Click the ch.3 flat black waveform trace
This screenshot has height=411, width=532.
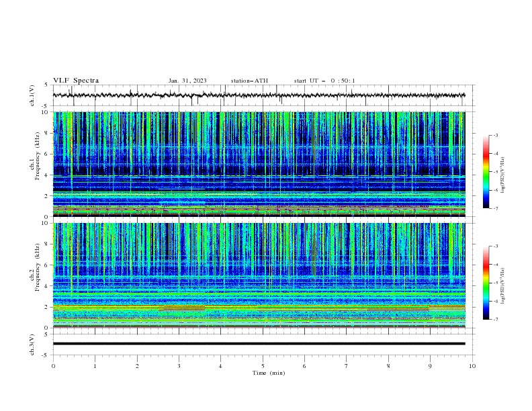click(259, 344)
